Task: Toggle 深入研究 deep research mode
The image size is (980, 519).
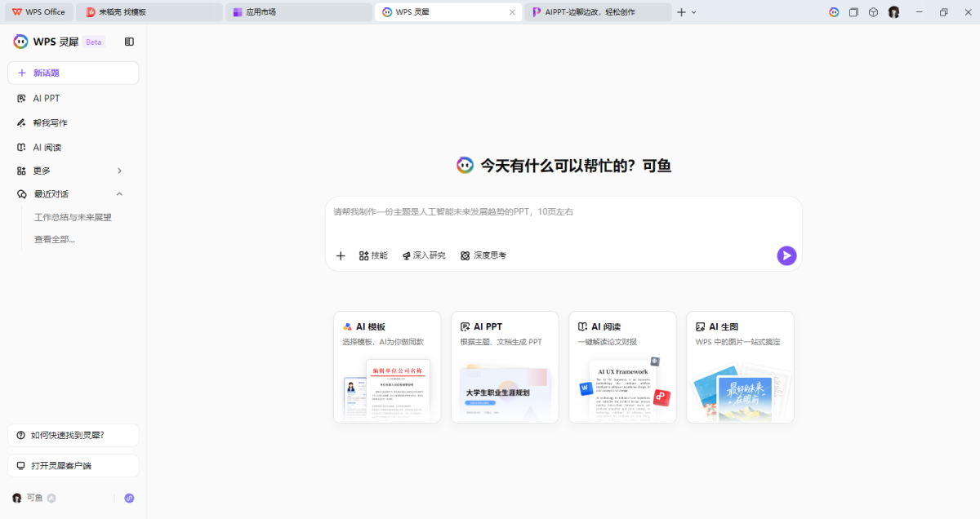Action: coord(424,255)
